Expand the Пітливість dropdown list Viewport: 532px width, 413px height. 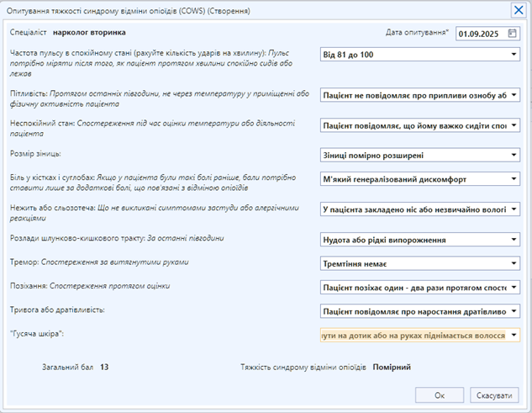coord(513,96)
